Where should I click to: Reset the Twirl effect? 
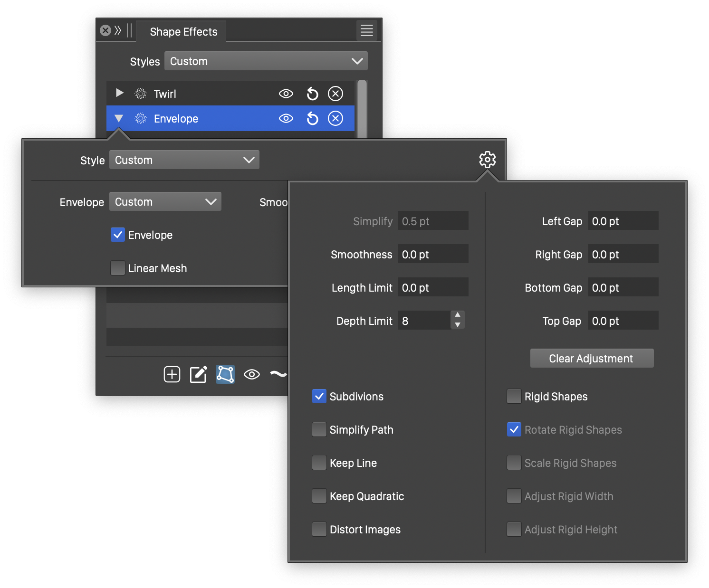[312, 94]
